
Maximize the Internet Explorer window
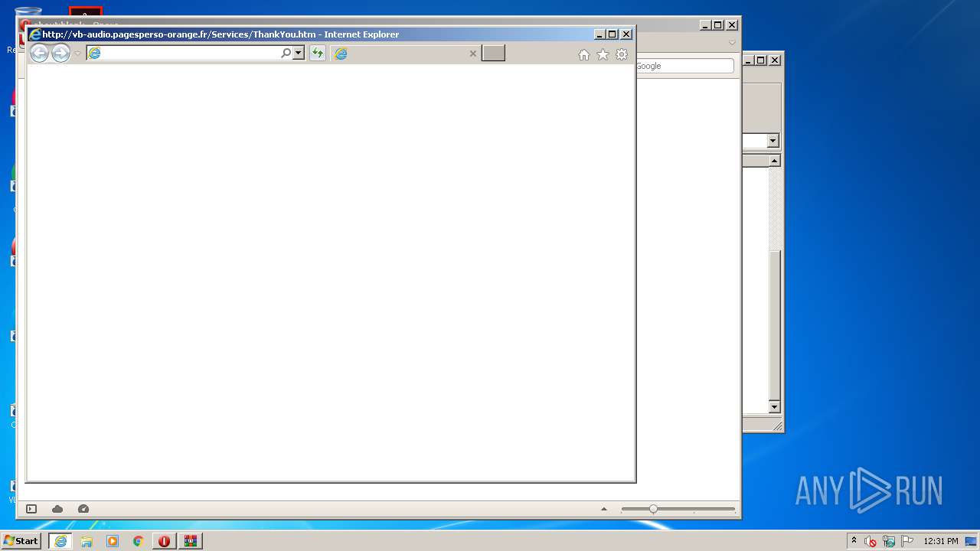612,34
